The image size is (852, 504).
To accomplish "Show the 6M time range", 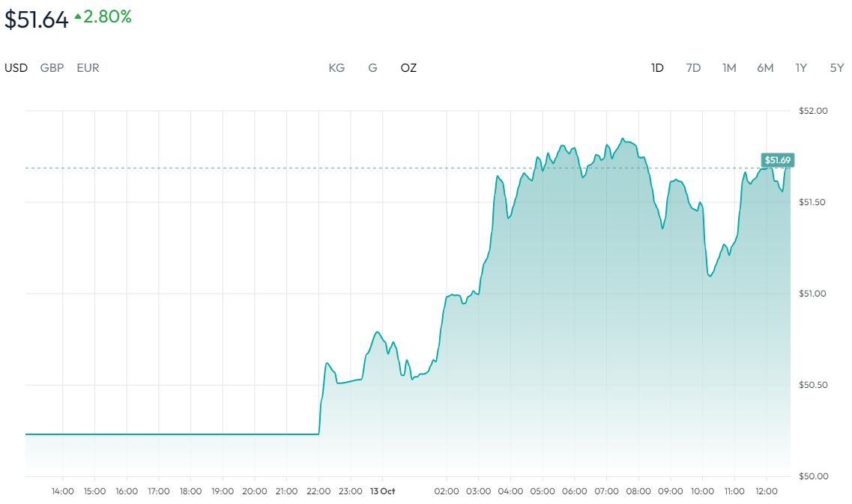I will tap(765, 68).
